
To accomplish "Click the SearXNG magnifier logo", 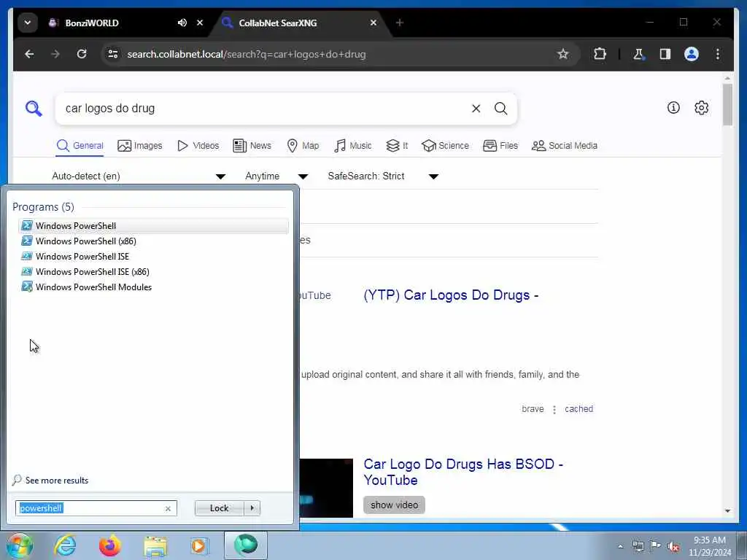I will (x=34, y=109).
